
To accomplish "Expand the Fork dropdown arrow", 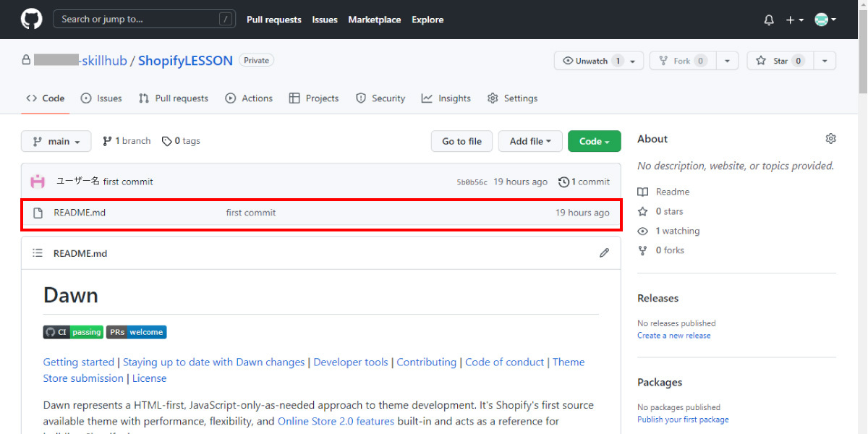I will click(727, 61).
